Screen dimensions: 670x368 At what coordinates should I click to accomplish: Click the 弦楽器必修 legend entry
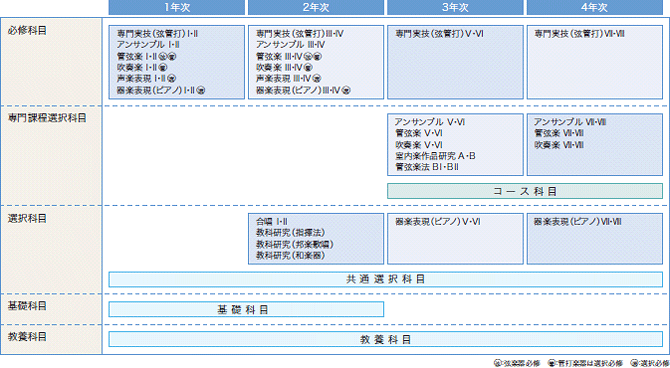coord(517,363)
